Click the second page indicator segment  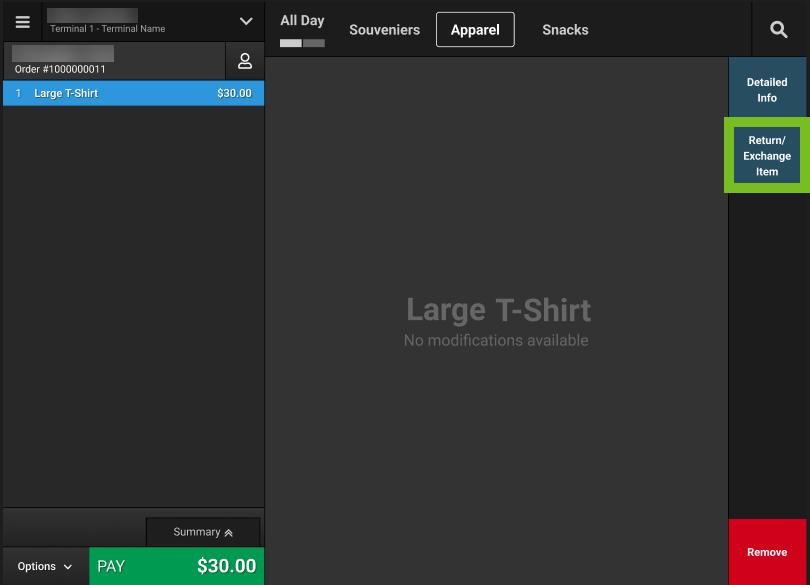(312, 43)
